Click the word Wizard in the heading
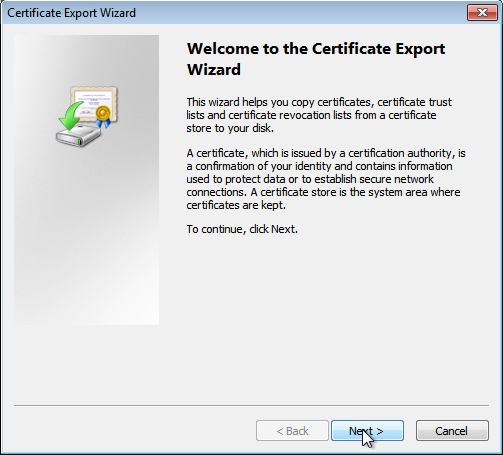The height and width of the screenshot is (455, 503). (x=214, y=70)
